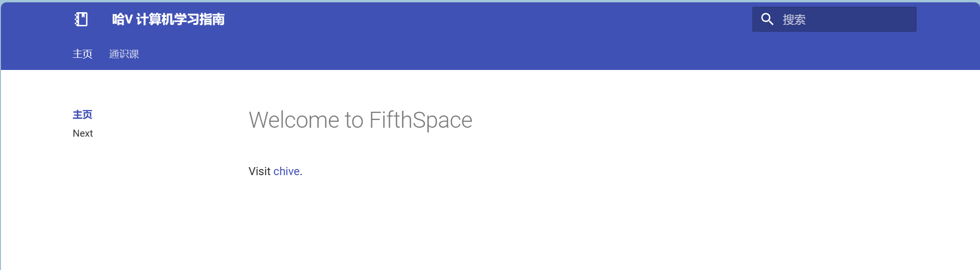Image resolution: width=980 pixels, height=270 pixels.
Task: Return home via the book logo
Action: 81,19
